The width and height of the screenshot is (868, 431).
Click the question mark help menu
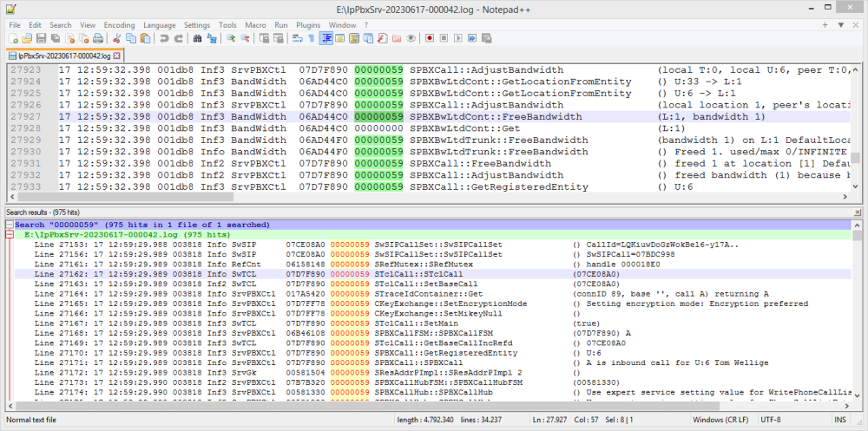tap(366, 25)
